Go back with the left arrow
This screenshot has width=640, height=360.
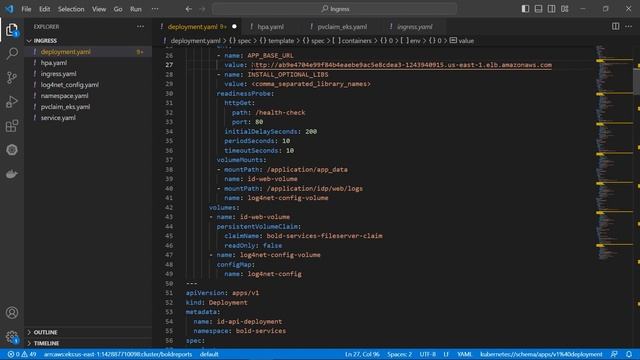click(189, 9)
